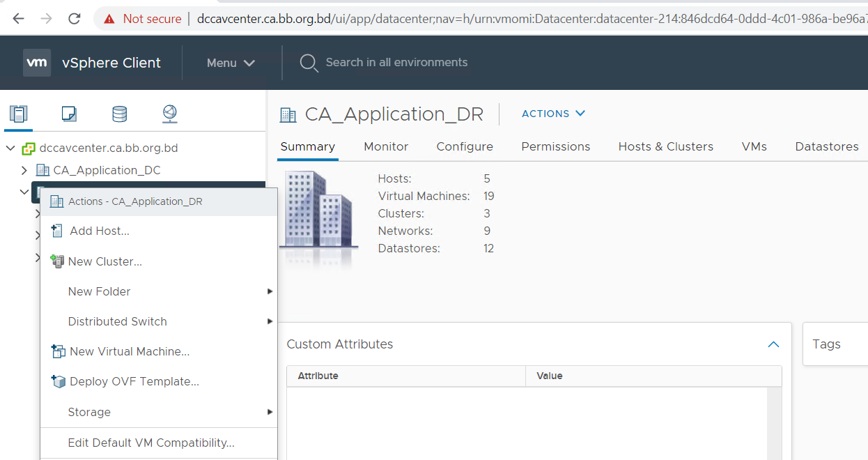Open the New Folder submenu arrow
Screen dimensions: 868x460
coord(270,291)
